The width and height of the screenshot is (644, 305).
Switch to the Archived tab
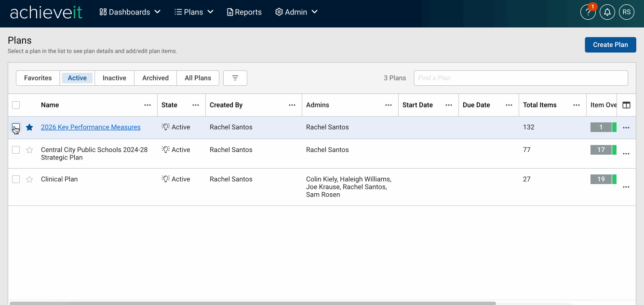point(155,78)
